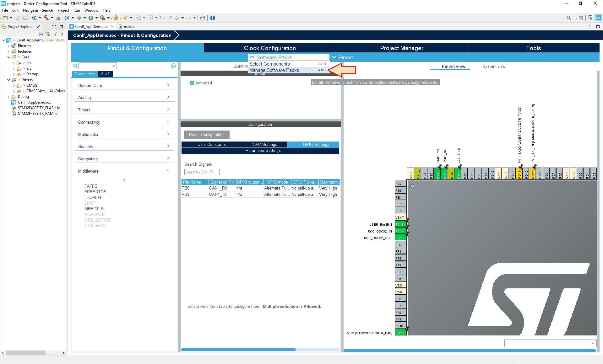
Task: Switch to System view of the chip
Action: click(x=494, y=66)
